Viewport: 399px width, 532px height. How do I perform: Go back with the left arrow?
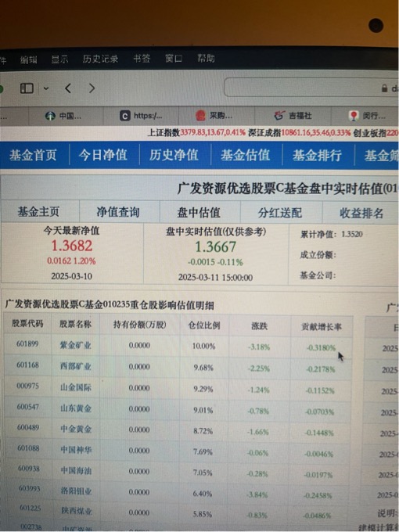(x=68, y=88)
